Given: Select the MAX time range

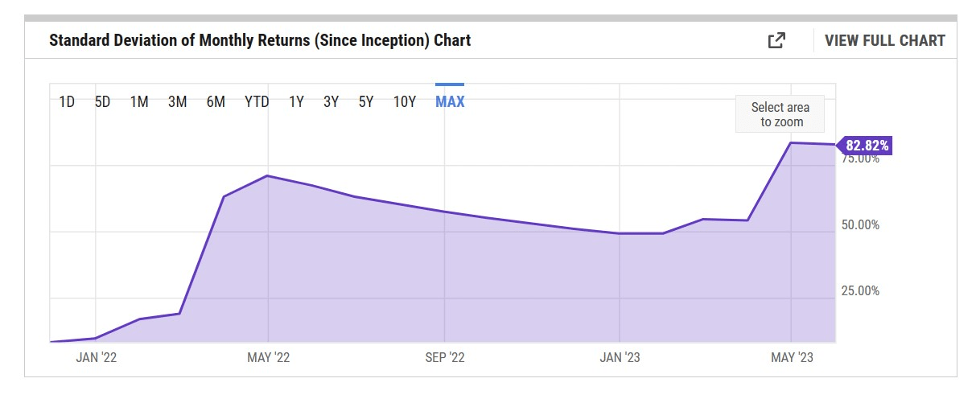Looking at the screenshot, I should 450,102.
